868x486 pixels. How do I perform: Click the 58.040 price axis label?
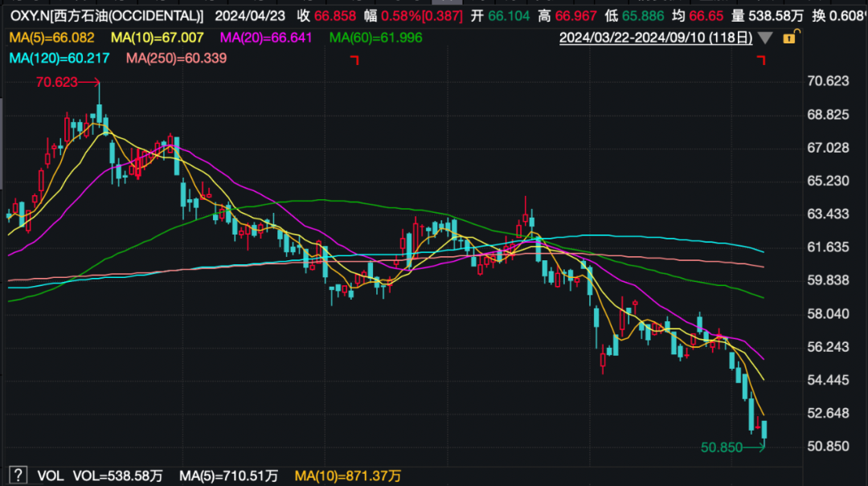point(828,314)
